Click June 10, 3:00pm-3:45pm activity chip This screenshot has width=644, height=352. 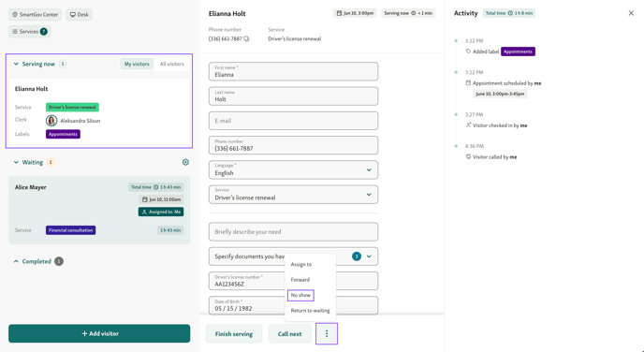(x=500, y=94)
